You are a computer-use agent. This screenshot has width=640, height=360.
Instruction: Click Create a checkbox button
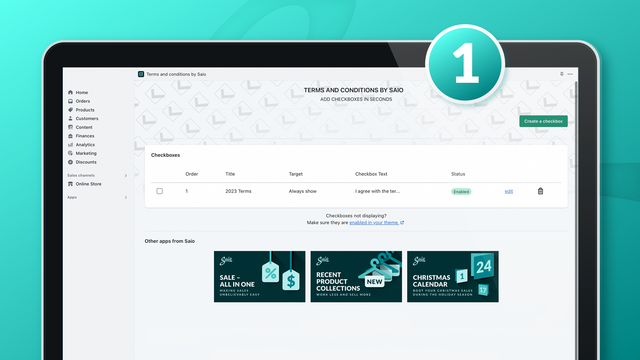[x=543, y=121]
